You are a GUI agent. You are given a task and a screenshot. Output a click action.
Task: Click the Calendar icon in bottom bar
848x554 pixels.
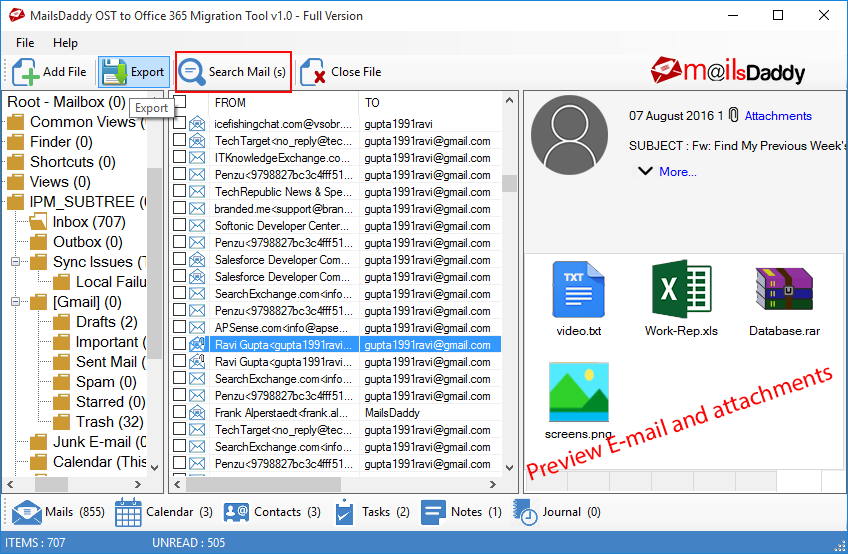pos(128,512)
